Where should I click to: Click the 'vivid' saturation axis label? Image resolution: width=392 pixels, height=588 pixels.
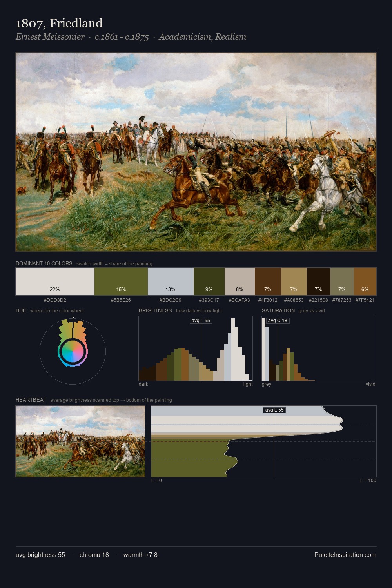370,384
